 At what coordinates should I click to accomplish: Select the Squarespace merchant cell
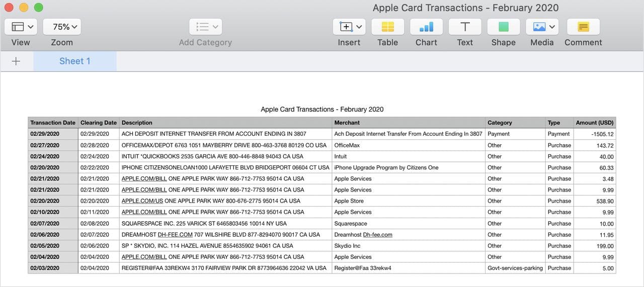pos(409,223)
